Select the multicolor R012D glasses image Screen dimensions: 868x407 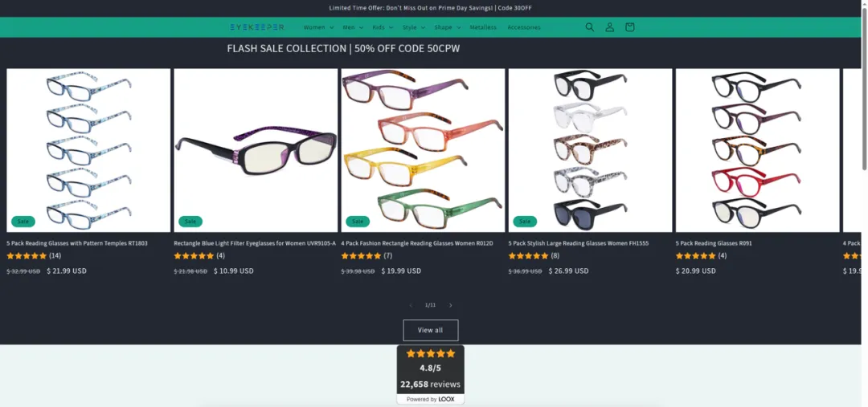click(423, 150)
